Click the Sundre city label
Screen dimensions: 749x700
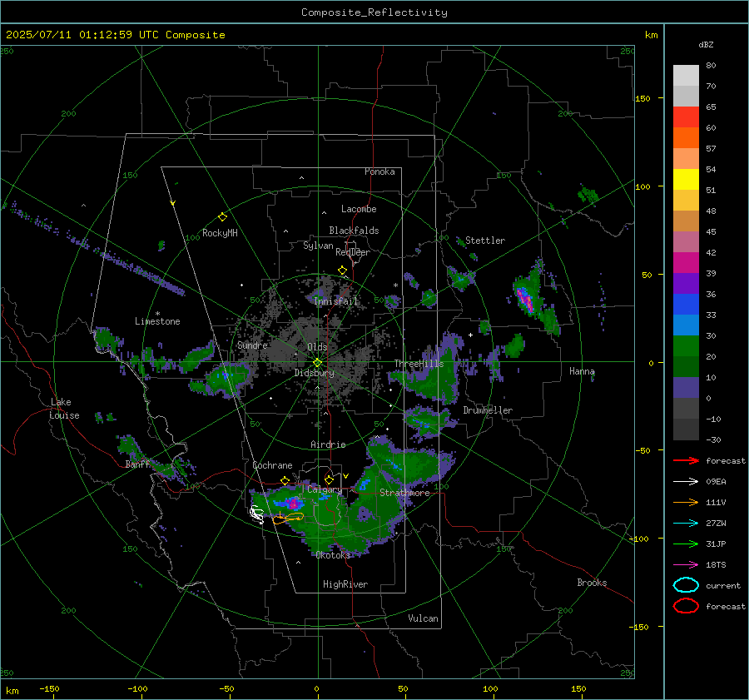(252, 345)
